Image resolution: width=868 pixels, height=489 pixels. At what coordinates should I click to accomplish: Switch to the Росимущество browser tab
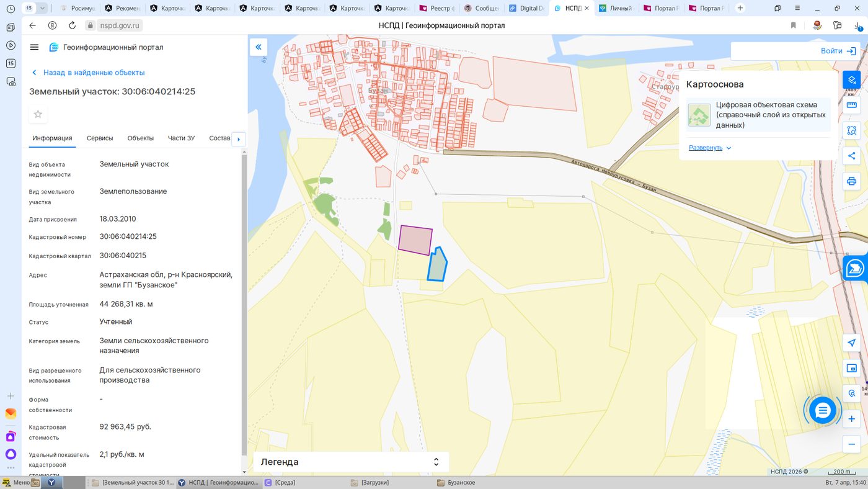77,8
